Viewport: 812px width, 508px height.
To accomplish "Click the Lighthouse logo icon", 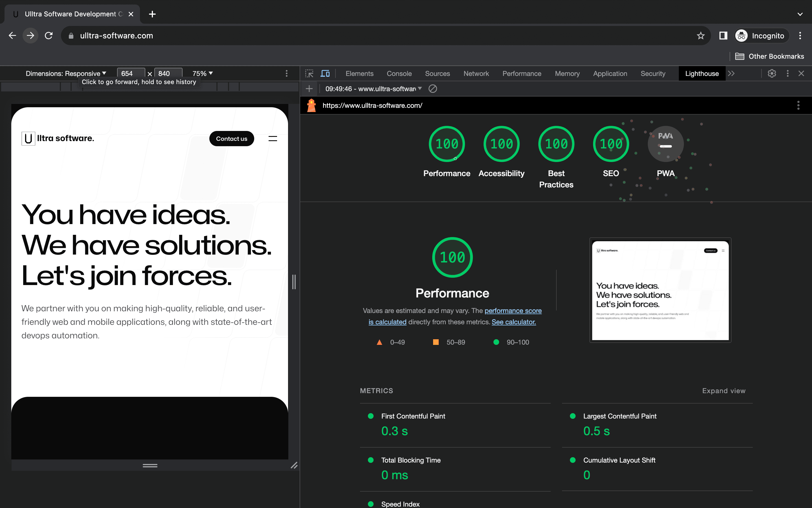I will (311, 106).
